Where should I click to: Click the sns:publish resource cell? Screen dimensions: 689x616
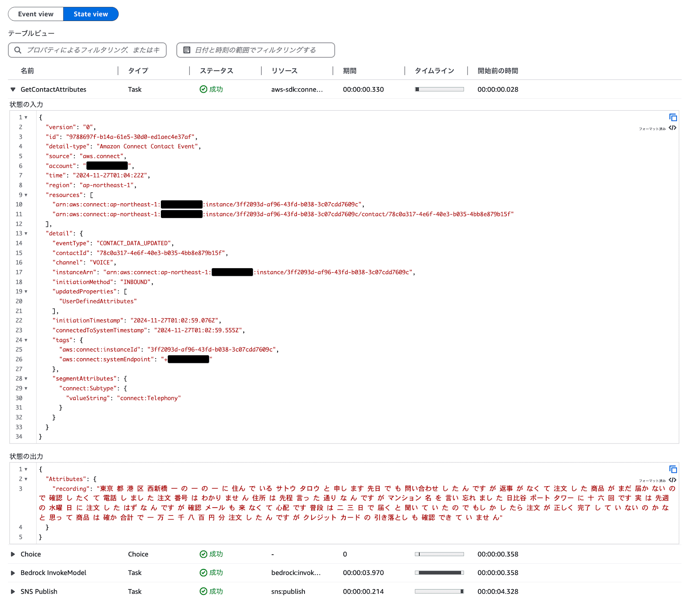(x=288, y=592)
